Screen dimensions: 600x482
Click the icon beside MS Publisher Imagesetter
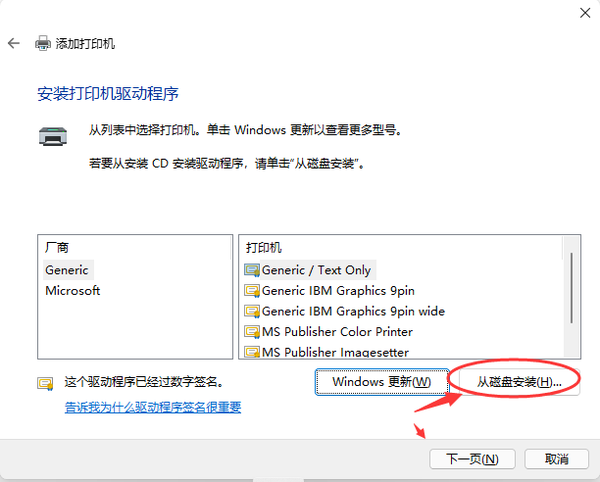(x=251, y=352)
